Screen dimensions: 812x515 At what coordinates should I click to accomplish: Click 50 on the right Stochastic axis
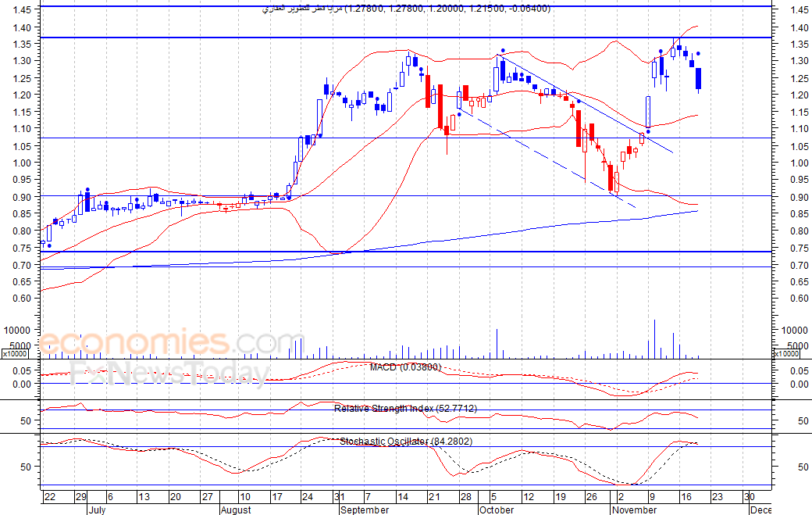803,467
